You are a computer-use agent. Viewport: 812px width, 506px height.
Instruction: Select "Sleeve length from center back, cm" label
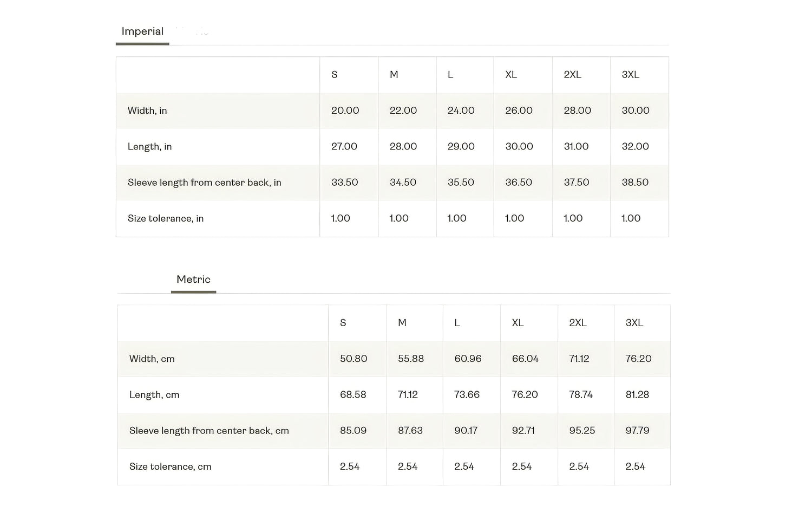[209, 431]
